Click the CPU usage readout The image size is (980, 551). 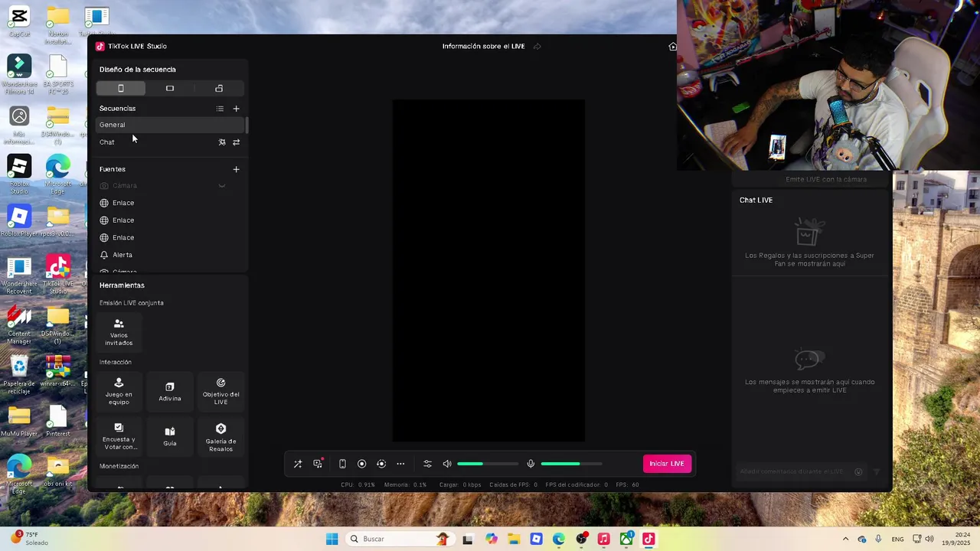[x=358, y=484]
